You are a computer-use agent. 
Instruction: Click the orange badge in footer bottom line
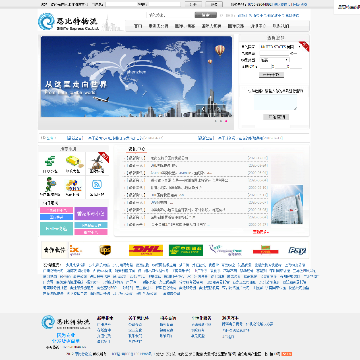pyautogui.click(x=287, y=354)
